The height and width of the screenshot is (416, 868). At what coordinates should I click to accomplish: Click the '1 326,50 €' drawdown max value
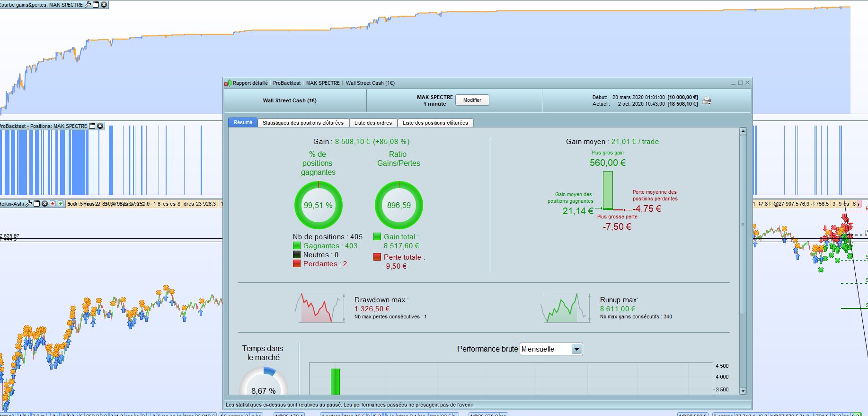click(372, 309)
